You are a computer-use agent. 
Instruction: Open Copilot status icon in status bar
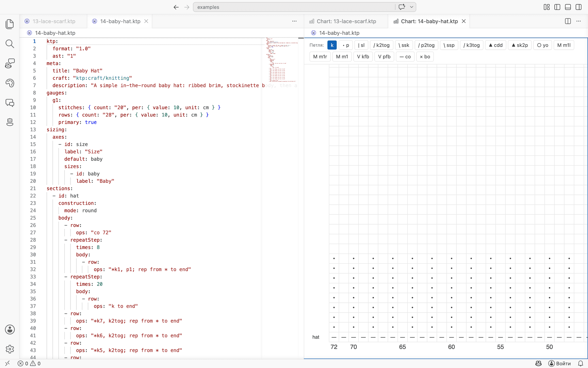538,363
